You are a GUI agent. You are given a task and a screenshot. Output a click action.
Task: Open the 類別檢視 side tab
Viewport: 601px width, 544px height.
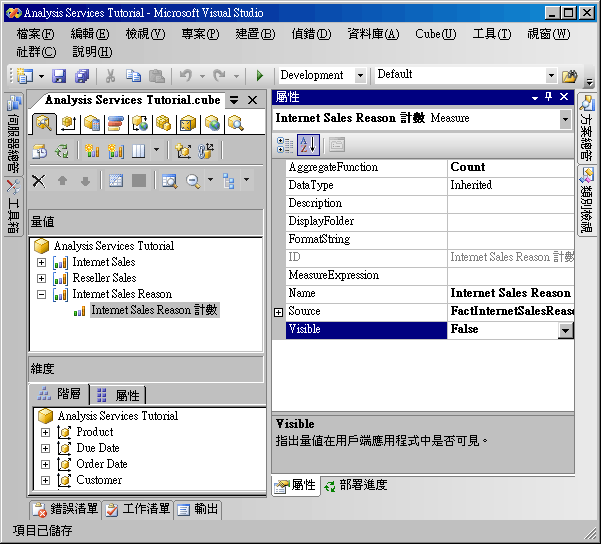point(587,201)
